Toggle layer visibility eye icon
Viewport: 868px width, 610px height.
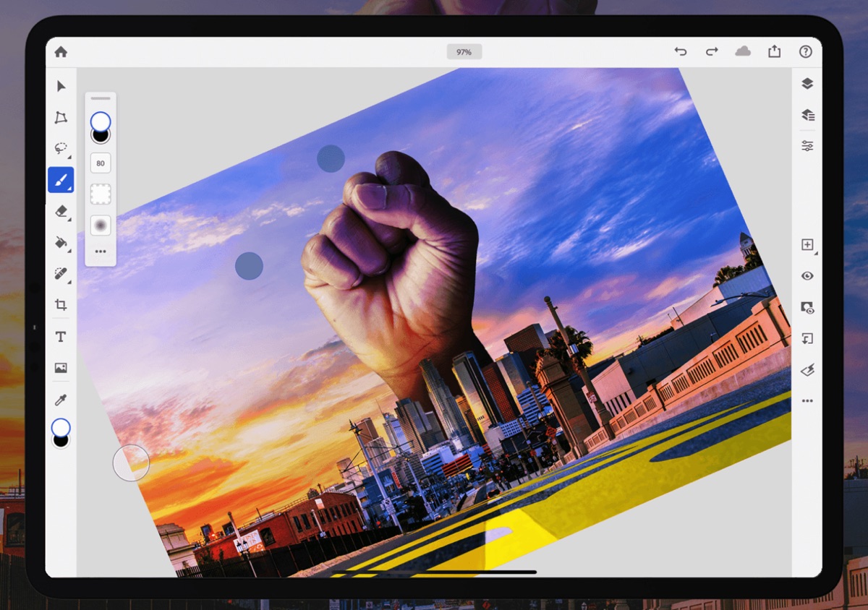(x=807, y=276)
